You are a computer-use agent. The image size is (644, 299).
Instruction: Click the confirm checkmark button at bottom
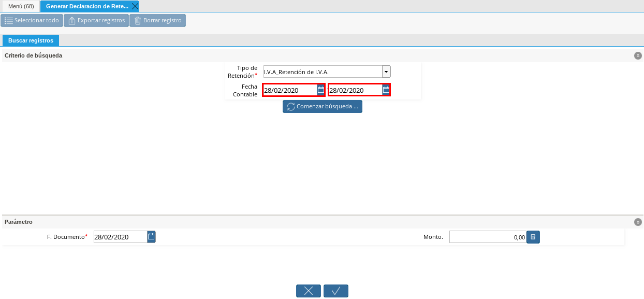click(336, 291)
